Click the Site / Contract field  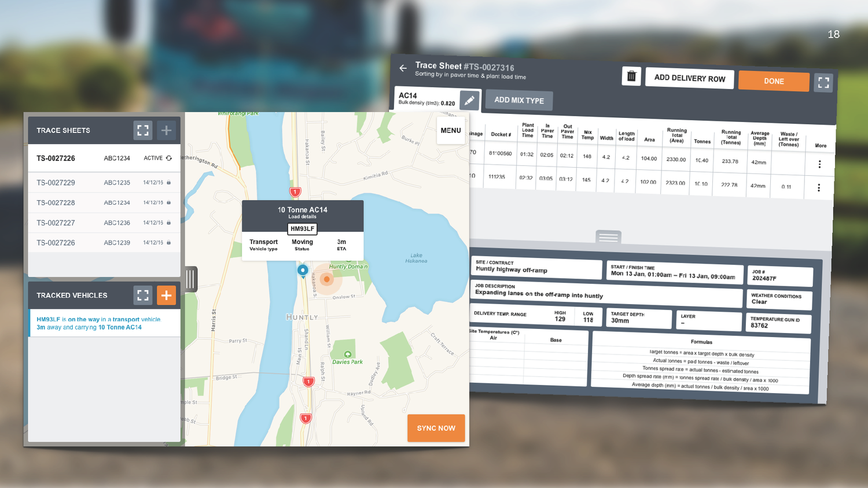[x=536, y=267]
